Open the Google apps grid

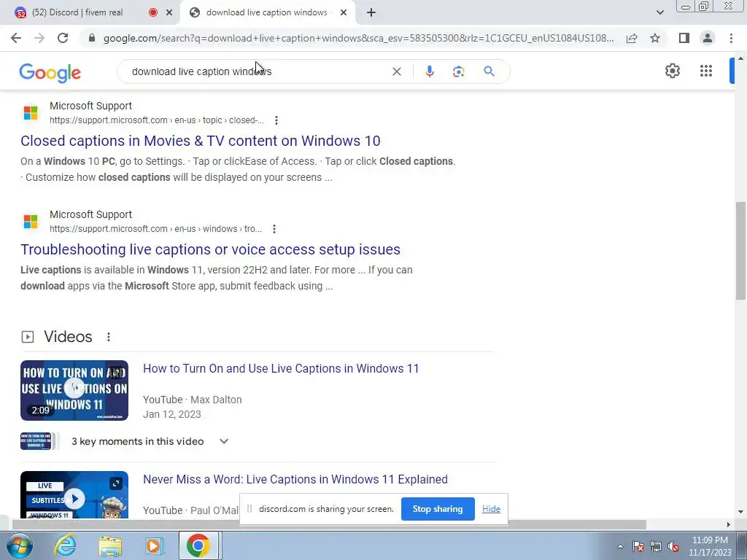point(706,71)
